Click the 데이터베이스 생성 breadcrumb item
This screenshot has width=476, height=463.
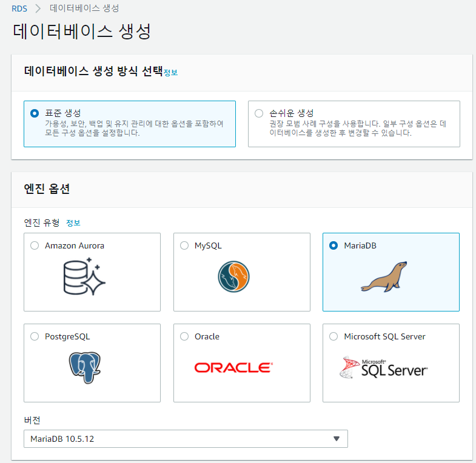(84, 8)
